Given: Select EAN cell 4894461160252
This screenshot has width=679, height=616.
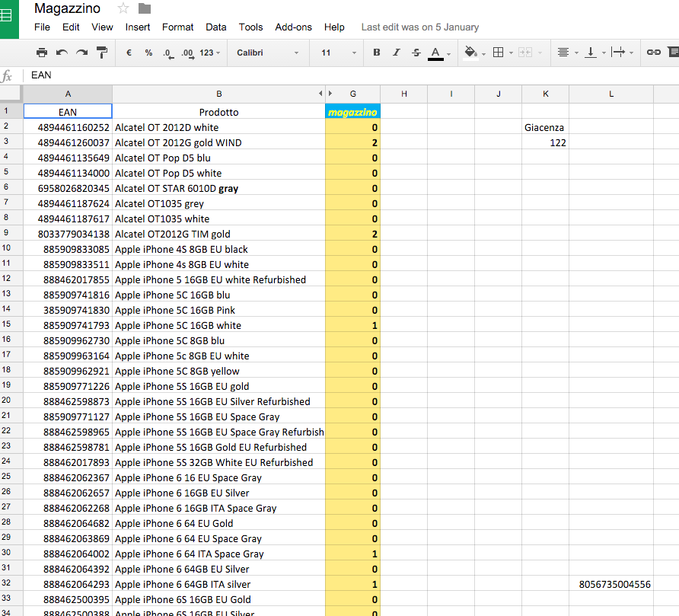Looking at the screenshot, I should [x=68, y=127].
